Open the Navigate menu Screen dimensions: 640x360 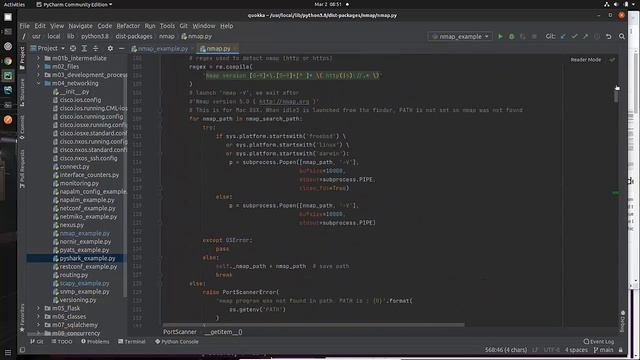pyautogui.click(x=80, y=26)
